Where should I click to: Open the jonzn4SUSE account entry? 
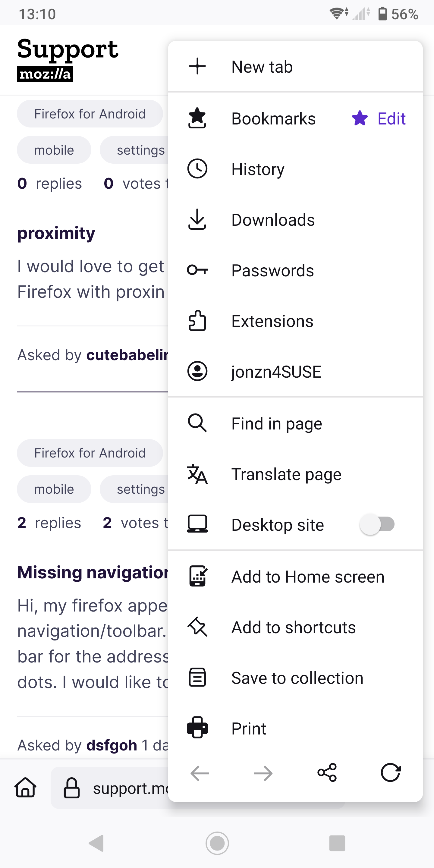[x=295, y=372]
